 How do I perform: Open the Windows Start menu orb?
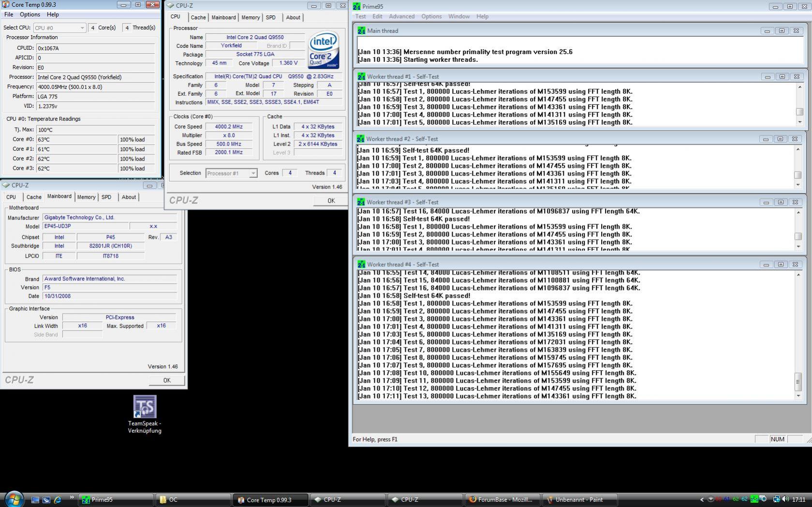(14, 499)
